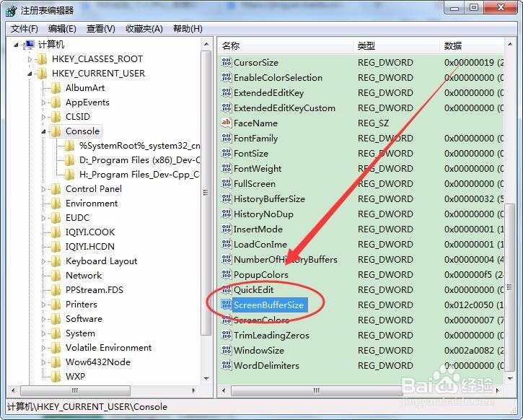Select the %SystemRoot%_system32 subkey
This screenshot has height=420, width=523.
point(139,146)
